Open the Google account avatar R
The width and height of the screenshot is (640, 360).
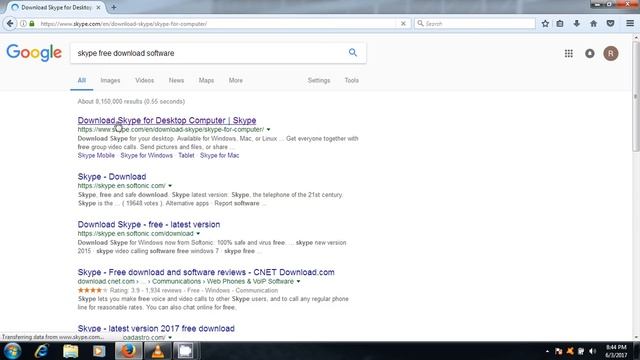click(611, 53)
